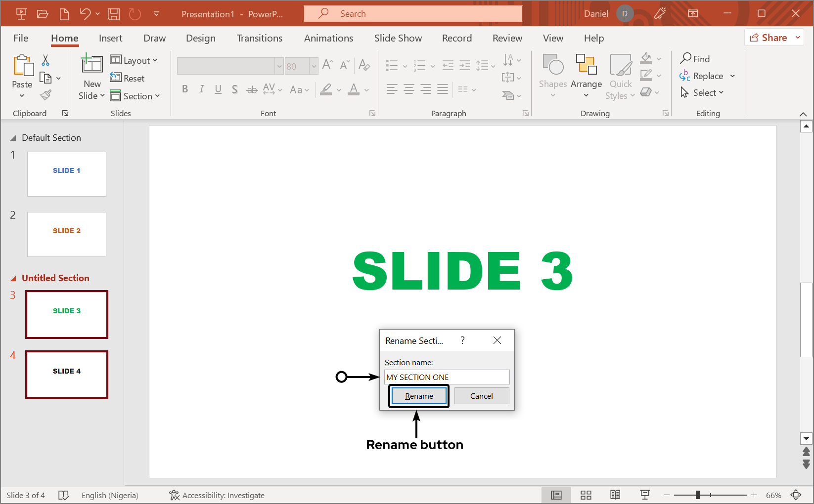
Task: Collapse the Untitled Section group
Action: [x=14, y=278]
